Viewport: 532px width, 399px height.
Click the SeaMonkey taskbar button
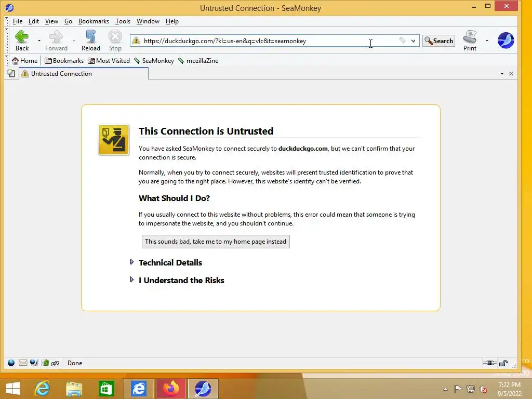[x=203, y=389]
